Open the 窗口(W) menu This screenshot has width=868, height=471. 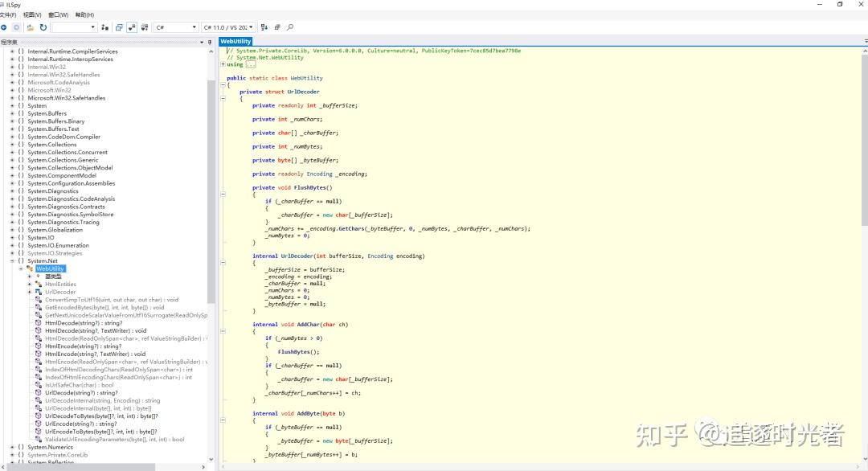tap(58, 15)
